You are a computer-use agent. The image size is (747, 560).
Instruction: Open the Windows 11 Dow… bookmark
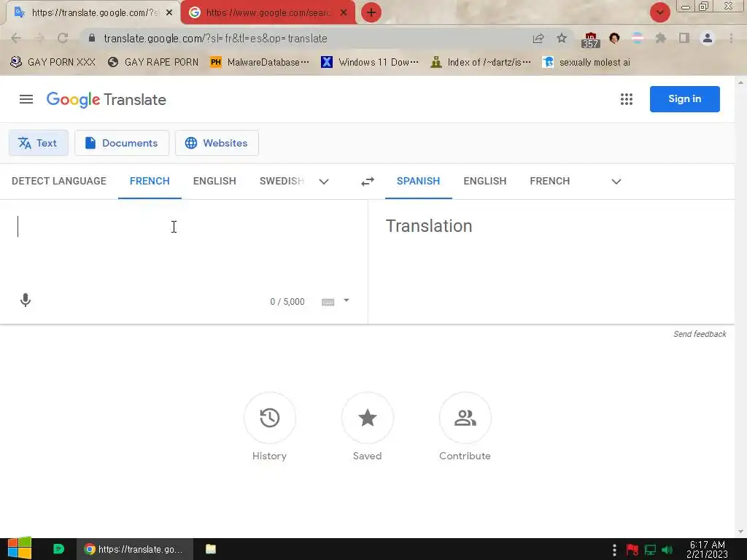[x=370, y=63]
